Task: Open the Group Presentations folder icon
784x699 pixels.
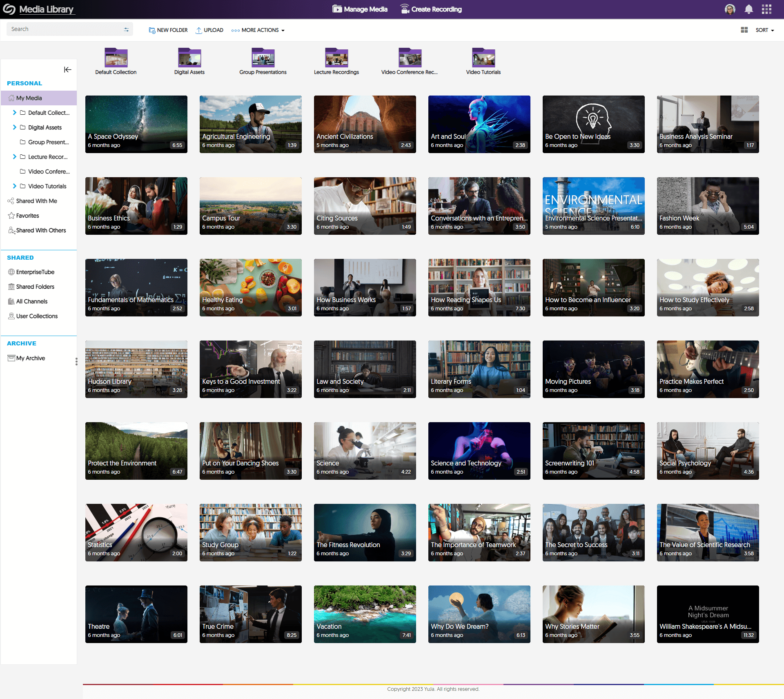Action: coord(263,58)
